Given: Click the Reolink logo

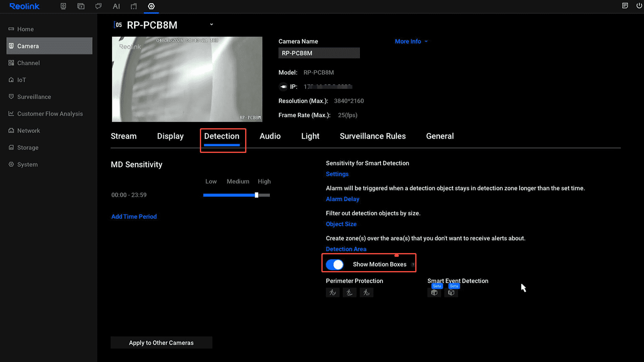Looking at the screenshot, I should pos(24,6).
